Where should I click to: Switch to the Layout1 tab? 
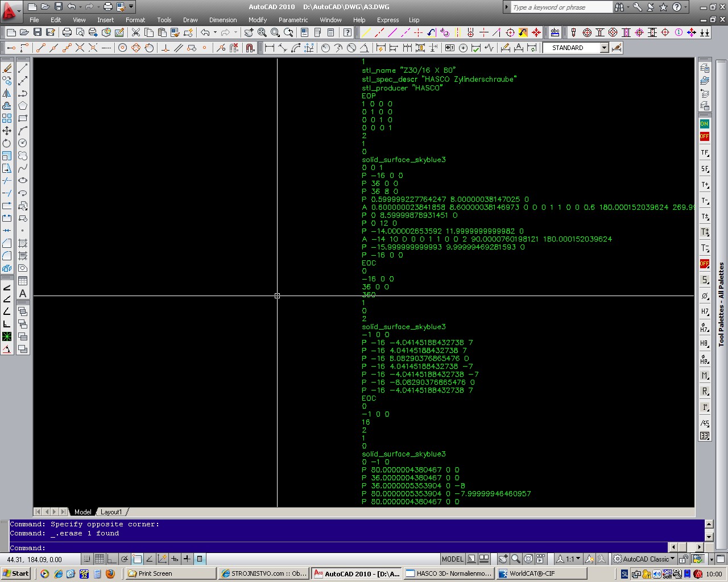tap(111, 512)
